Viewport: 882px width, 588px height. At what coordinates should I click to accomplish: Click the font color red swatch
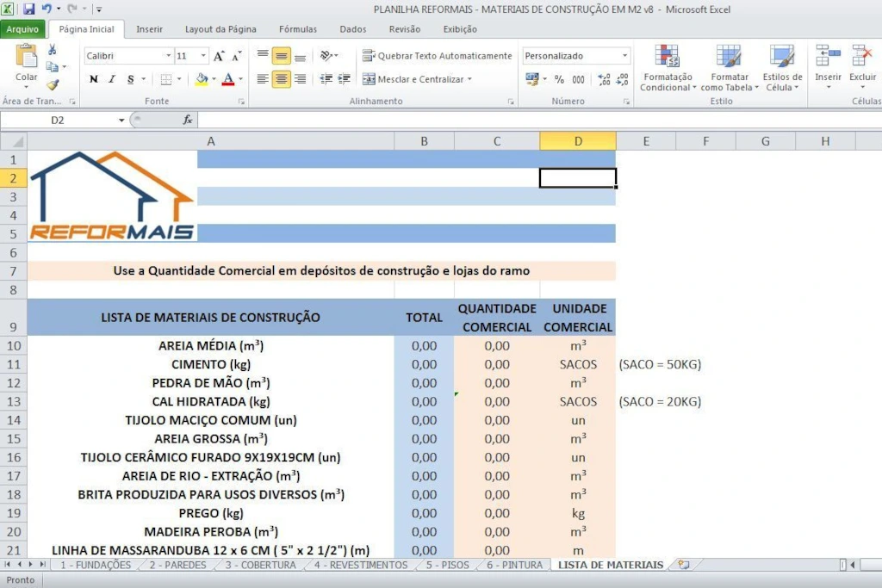point(227,79)
